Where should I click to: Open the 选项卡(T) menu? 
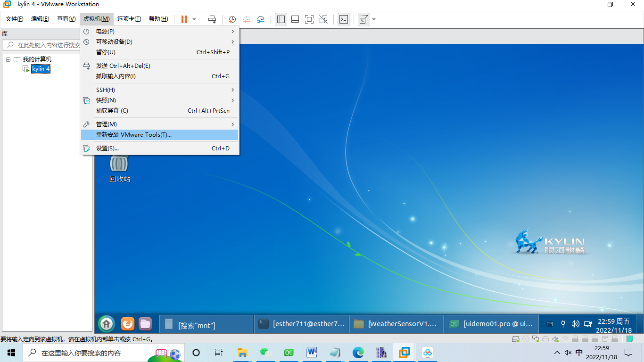(129, 19)
